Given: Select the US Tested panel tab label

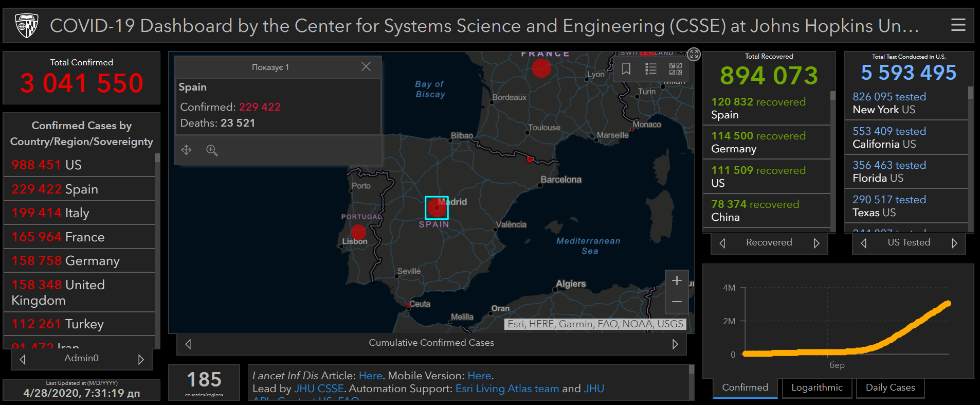Looking at the screenshot, I should tap(909, 242).
